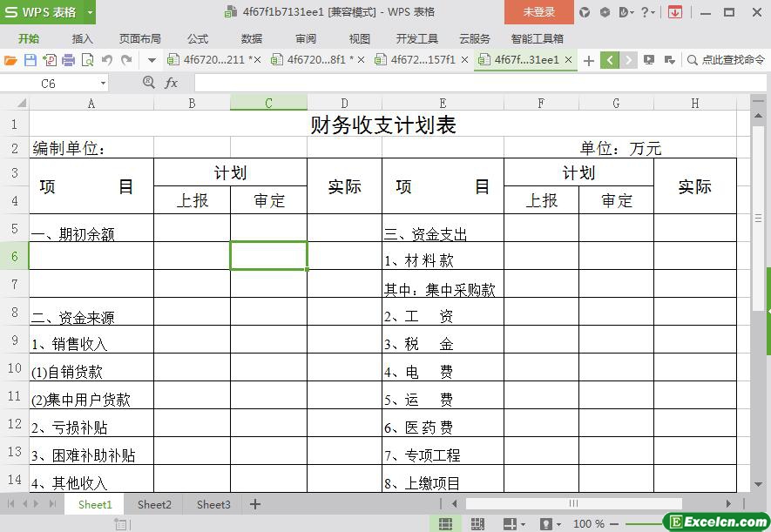Image resolution: width=771 pixels, height=532 pixels.
Task: Click the 点此查找命令 search command box
Action: pyautogui.click(x=727, y=60)
